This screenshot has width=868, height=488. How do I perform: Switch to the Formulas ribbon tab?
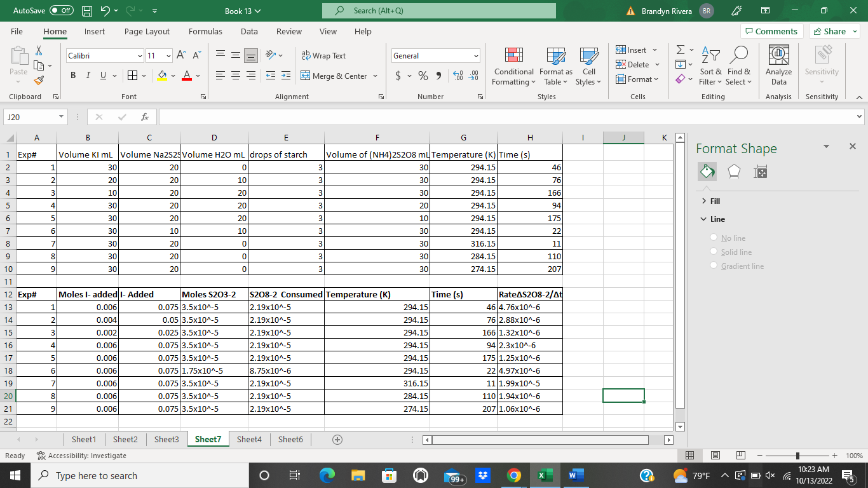click(x=205, y=31)
